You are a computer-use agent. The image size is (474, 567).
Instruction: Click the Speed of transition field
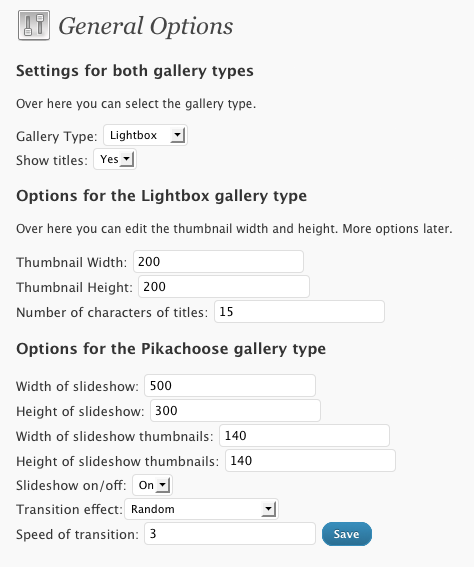[230, 534]
